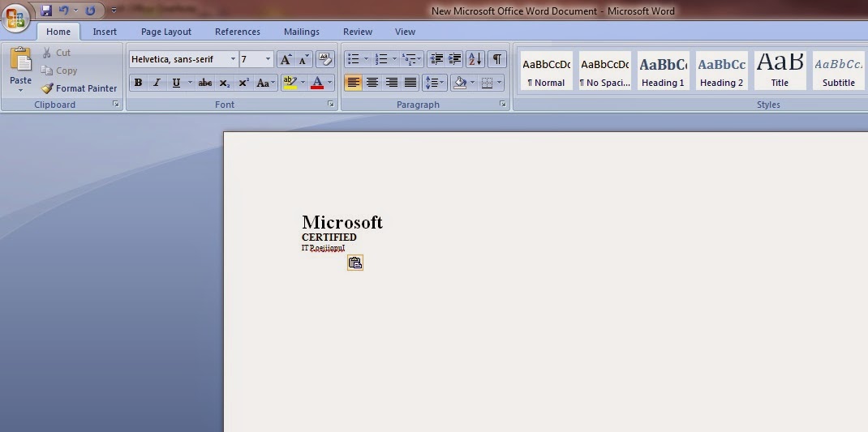Activate the Format Painter
This screenshot has height=432, width=868.
click(x=79, y=88)
